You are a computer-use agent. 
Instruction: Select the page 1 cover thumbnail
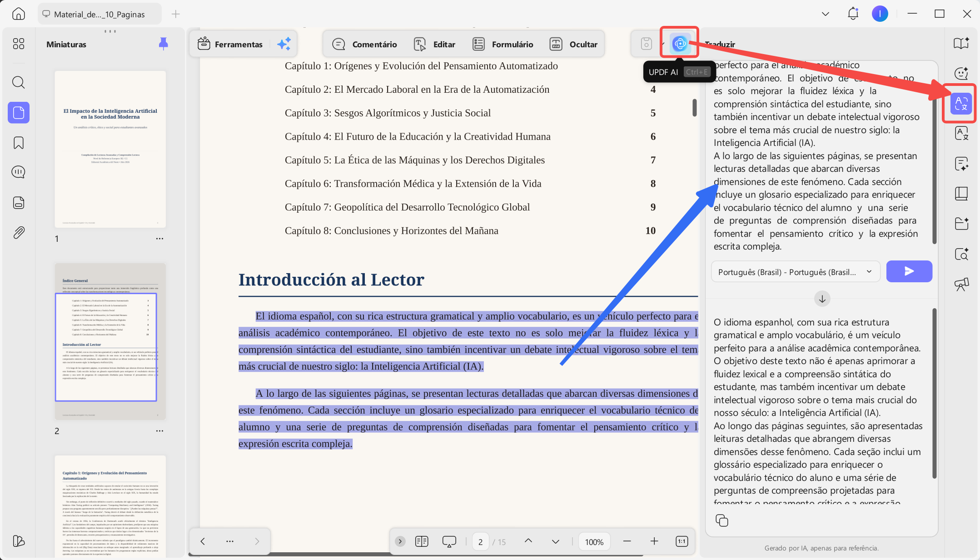110,149
